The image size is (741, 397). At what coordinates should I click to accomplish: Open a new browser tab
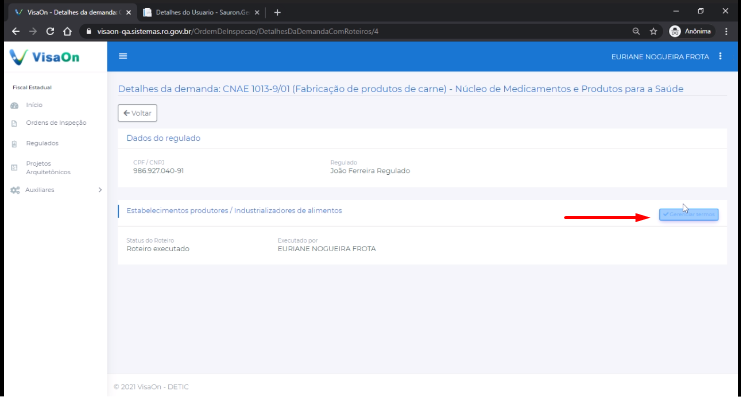pos(277,12)
